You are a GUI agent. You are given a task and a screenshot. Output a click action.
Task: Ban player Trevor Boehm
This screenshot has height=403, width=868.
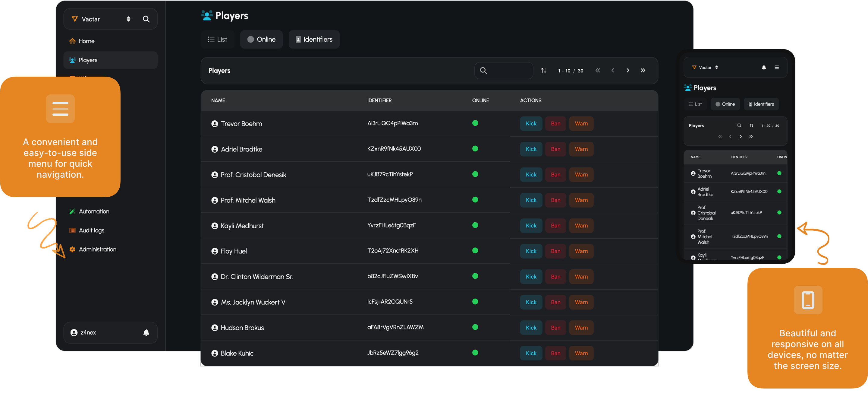[556, 123]
